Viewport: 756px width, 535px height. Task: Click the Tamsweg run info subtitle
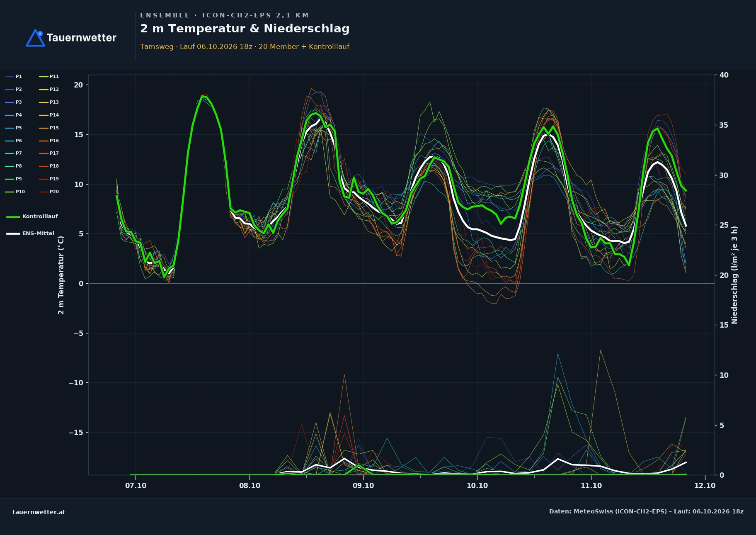245,46
